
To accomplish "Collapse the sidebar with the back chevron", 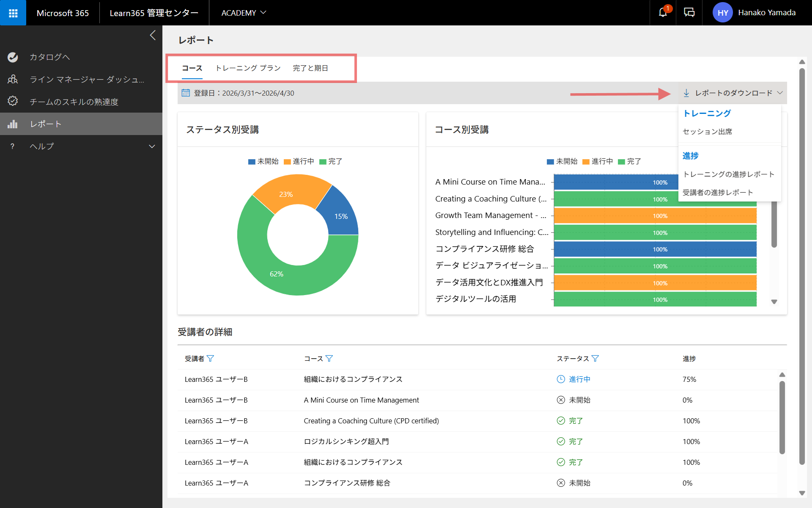I will tap(153, 35).
